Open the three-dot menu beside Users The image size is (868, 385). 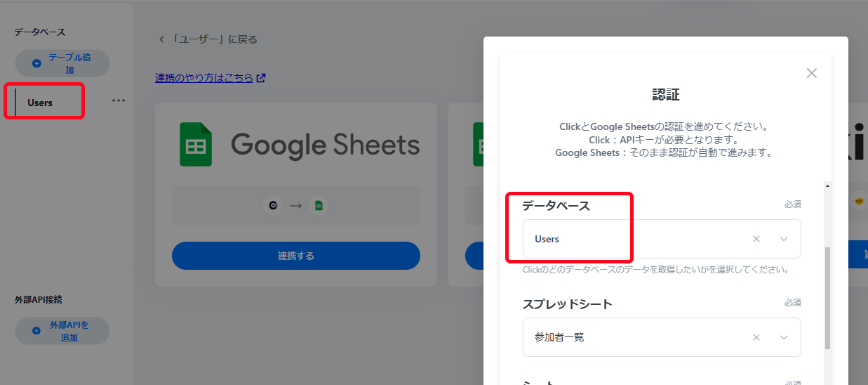119,100
